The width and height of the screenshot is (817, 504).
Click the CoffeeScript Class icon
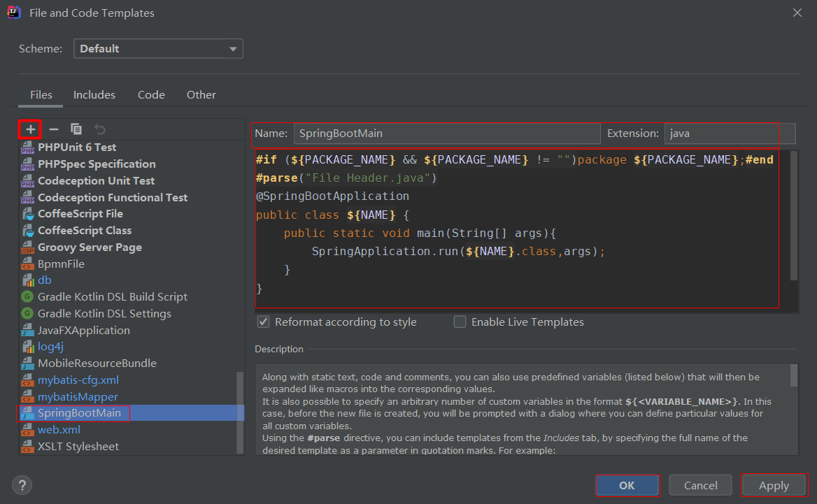(27, 231)
